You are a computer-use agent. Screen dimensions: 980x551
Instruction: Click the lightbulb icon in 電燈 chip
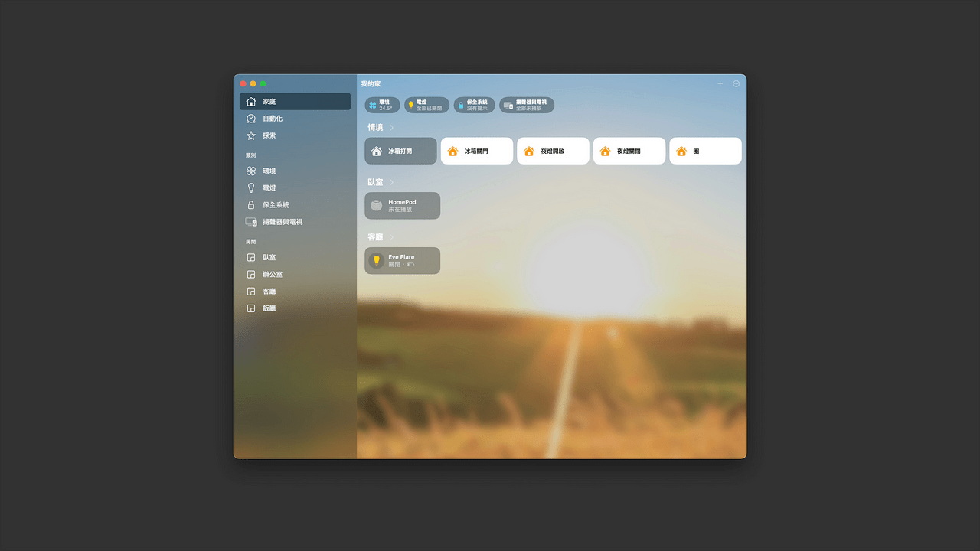click(x=411, y=105)
